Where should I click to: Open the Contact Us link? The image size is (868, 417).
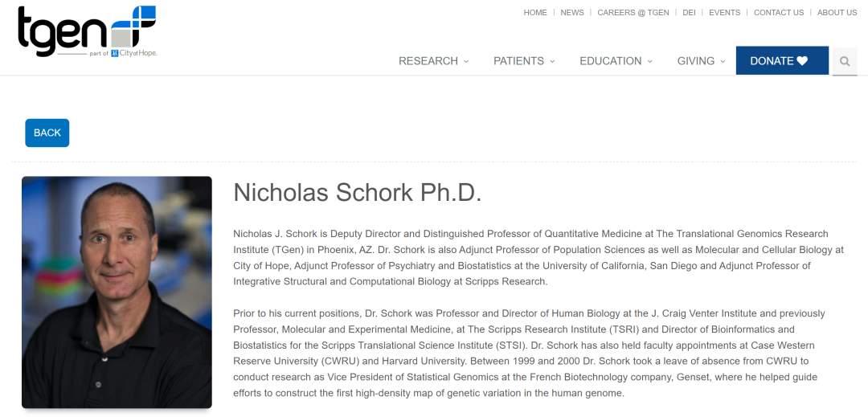[779, 13]
